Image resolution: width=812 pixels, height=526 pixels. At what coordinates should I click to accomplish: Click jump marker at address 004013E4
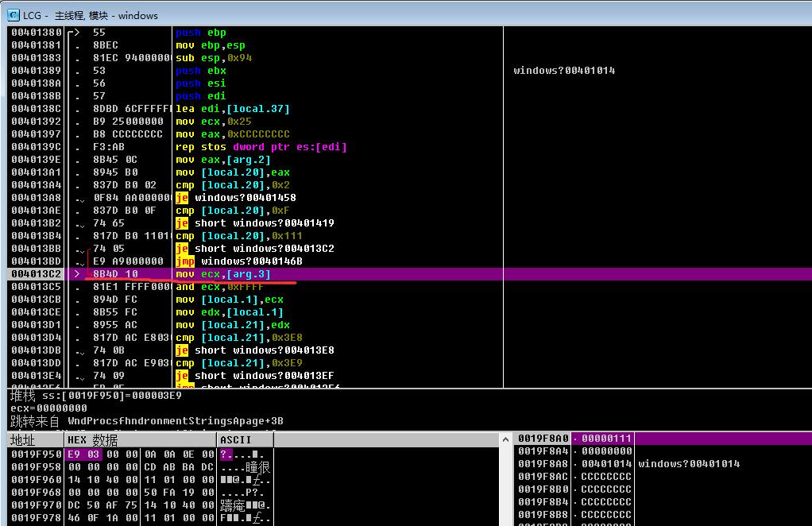[79, 377]
